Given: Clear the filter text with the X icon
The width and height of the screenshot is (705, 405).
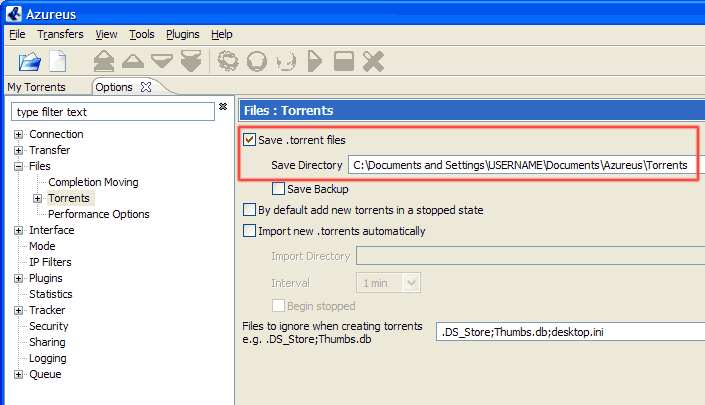Looking at the screenshot, I should (223, 107).
